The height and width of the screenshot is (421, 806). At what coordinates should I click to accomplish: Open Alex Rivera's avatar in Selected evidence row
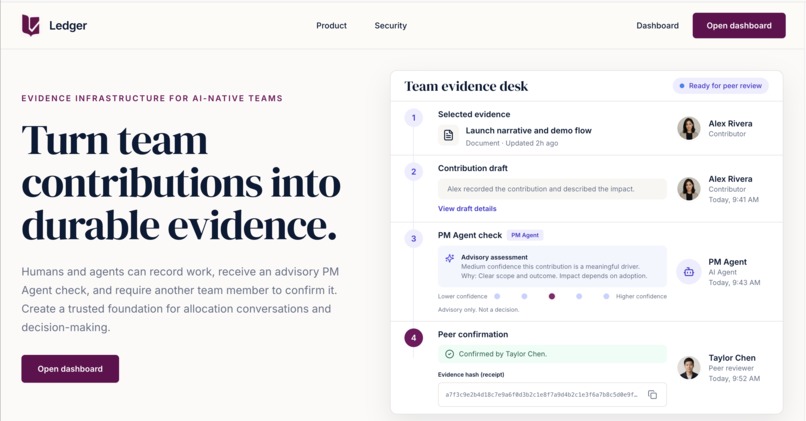point(689,128)
